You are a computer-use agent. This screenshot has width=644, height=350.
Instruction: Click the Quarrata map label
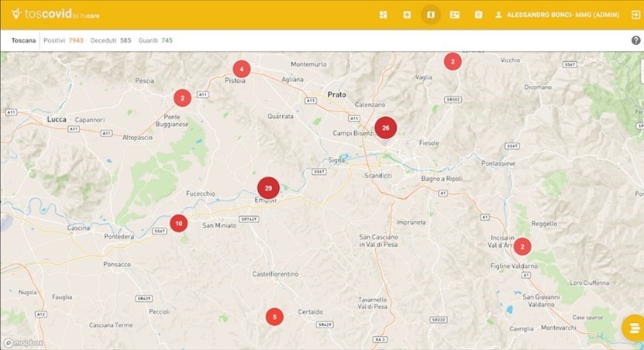[x=281, y=116]
